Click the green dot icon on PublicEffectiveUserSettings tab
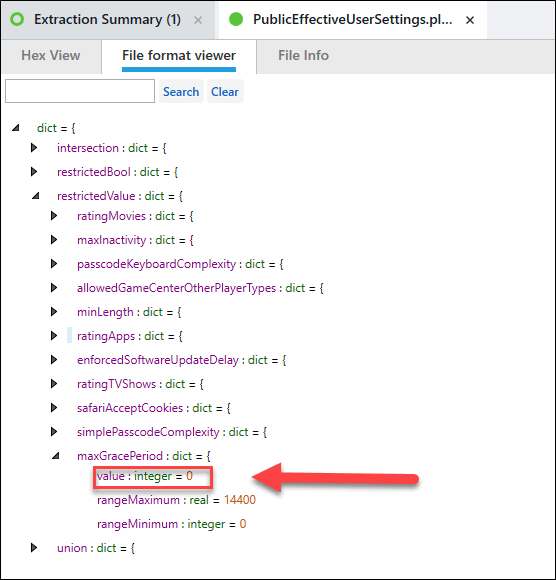The height and width of the screenshot is (580, 556). tap(236, 19)
